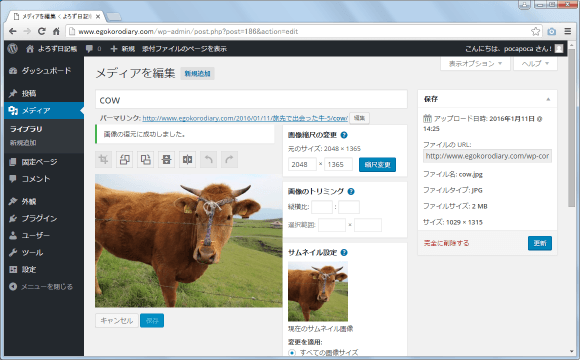Redo image edit arrow
This screenshot has height=360, width=580.
(229, 160)
